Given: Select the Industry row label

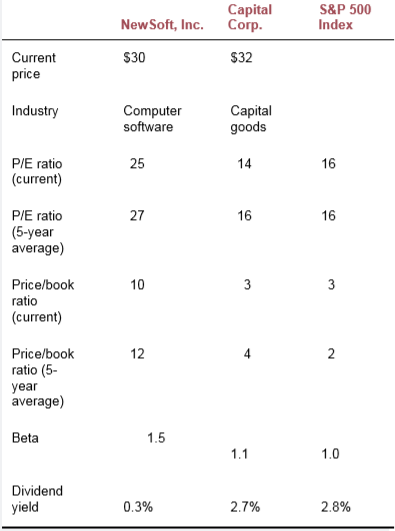Looking at the screenshot, I should [35, 111].
